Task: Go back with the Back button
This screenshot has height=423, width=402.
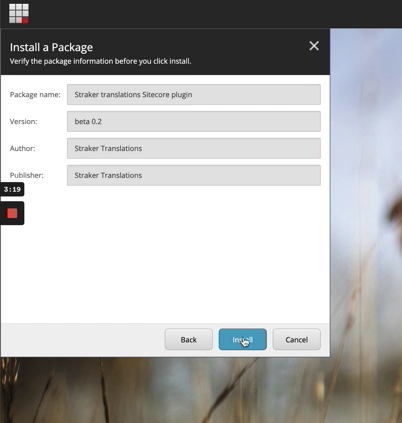Action: click(x=189, y=339)
